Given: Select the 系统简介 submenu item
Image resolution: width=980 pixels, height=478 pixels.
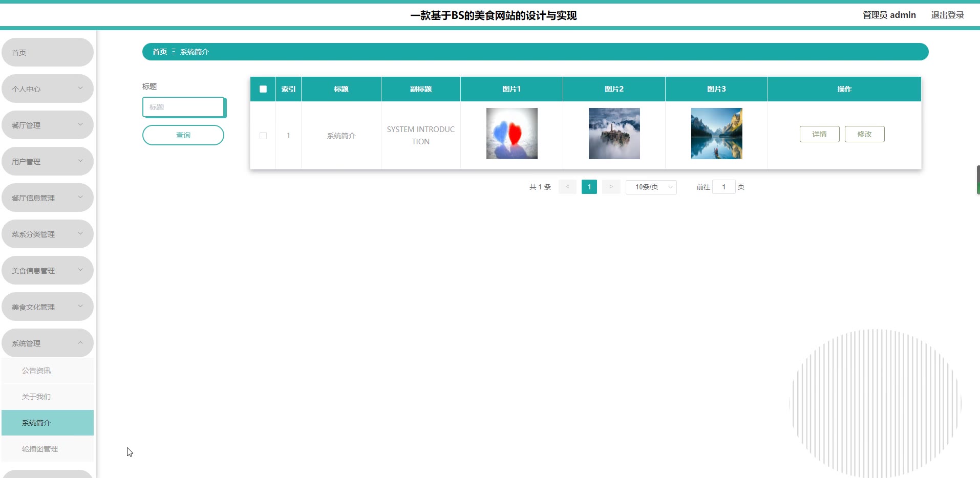Looking at the screenshot, I should coord(47,423).
